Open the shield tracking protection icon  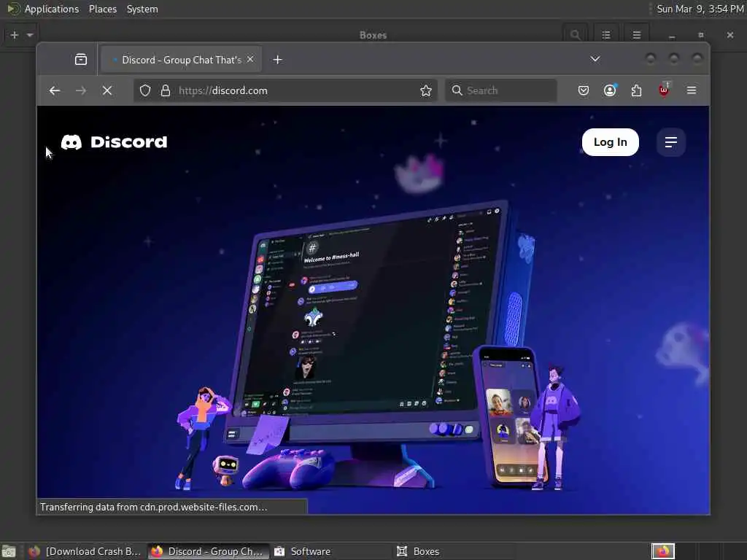(145, 90)
